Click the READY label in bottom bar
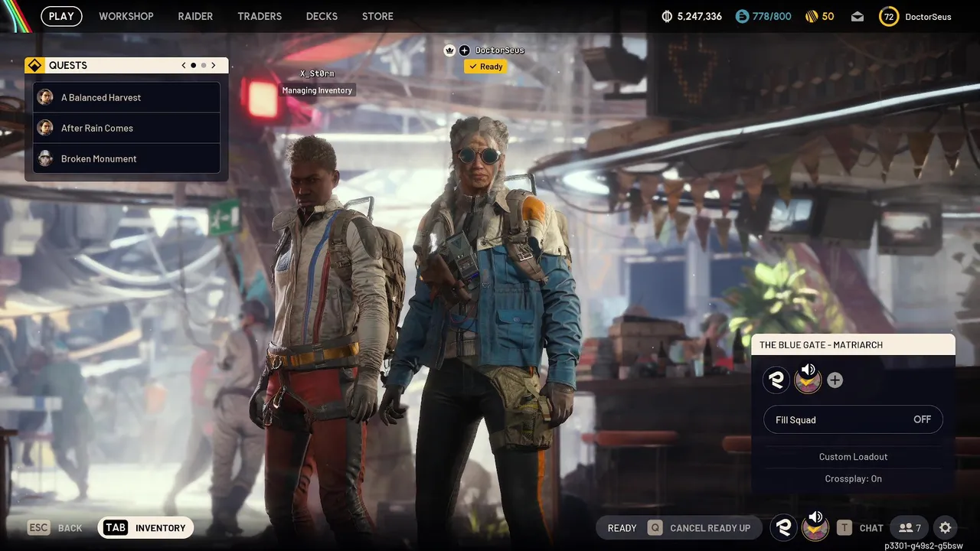The image size is (980, 551). pos(622,528)
